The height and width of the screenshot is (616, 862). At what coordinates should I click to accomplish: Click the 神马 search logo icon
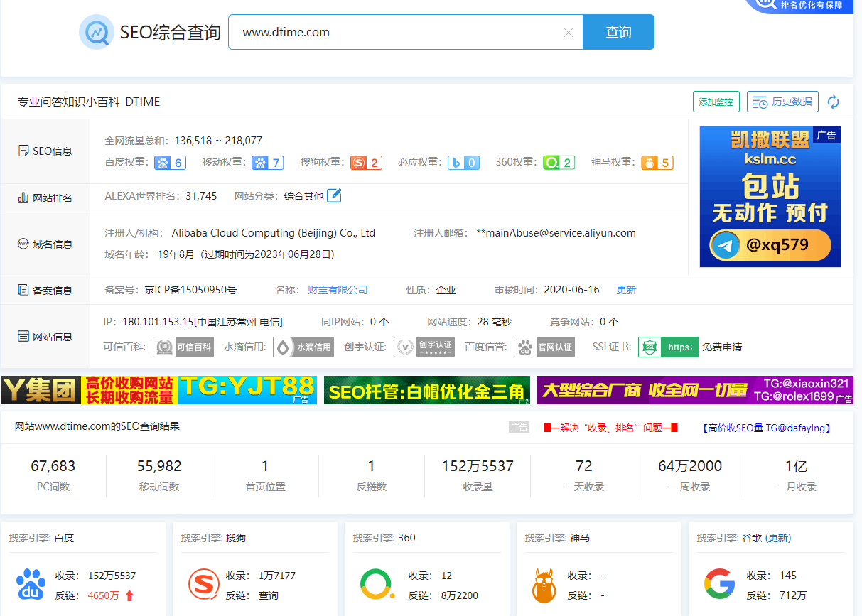coord(544,585)
